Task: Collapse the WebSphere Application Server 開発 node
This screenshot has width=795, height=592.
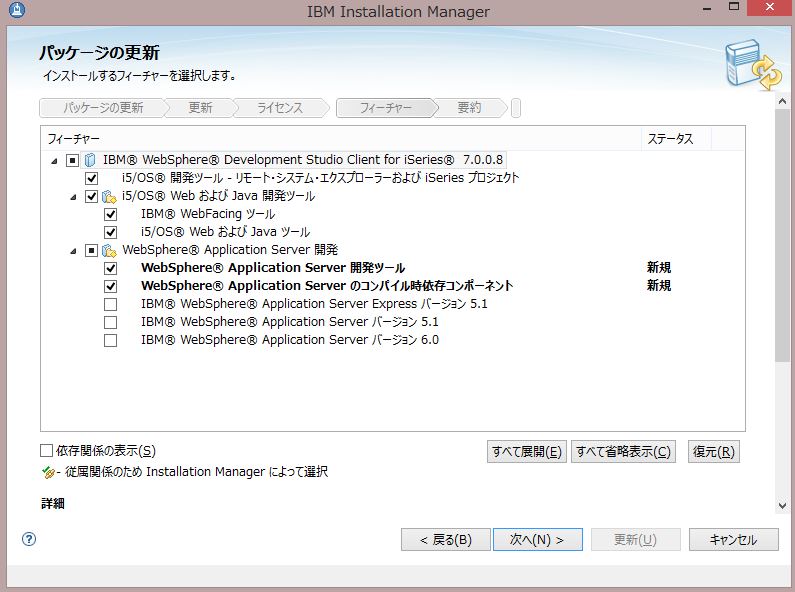Action: pyautogui.click(x=73, y=251)
